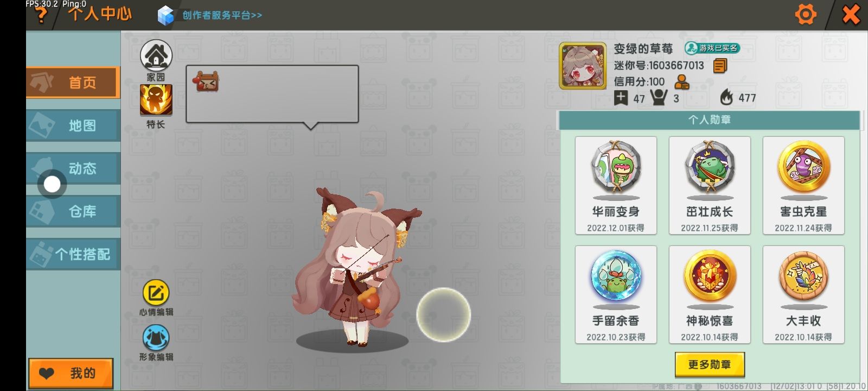Click the help question mark icon
868x391 pixels.
(41, 15)
